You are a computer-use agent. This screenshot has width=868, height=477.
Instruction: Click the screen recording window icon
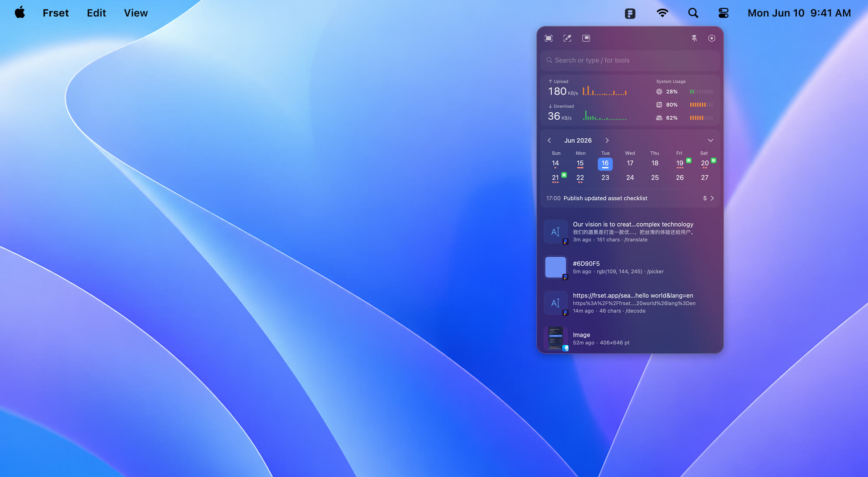click(x=586, y=38)
